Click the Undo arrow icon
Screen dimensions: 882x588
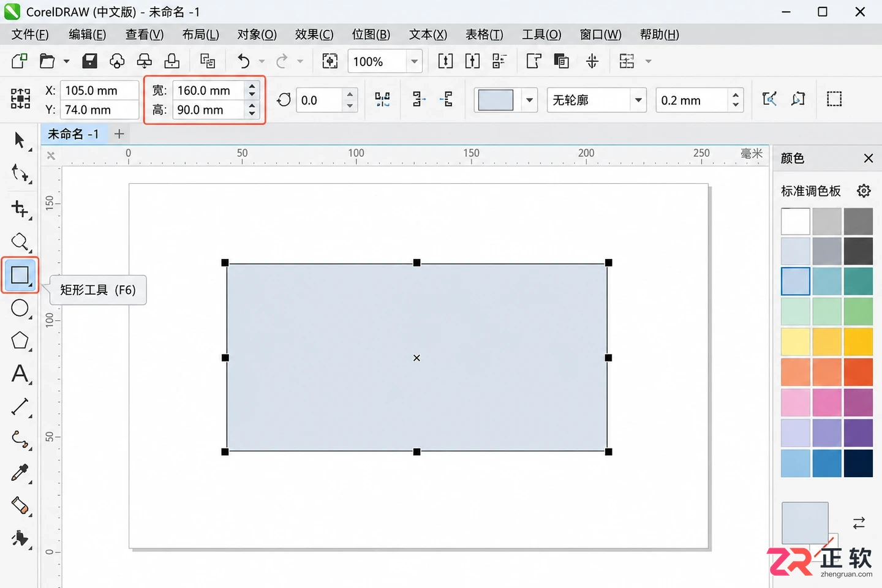pyautogui.click(x=244, y=61)
